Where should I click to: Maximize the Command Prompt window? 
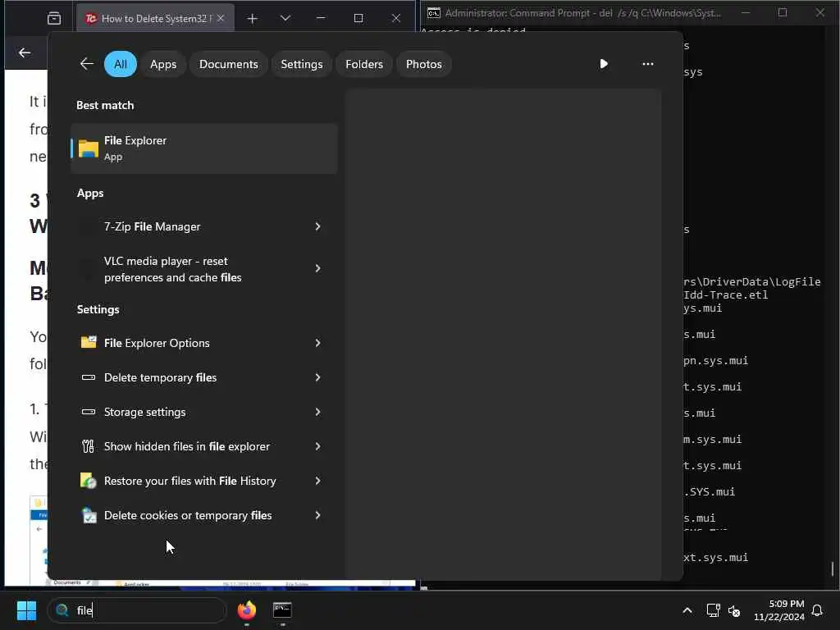click(x=783, y=12)
